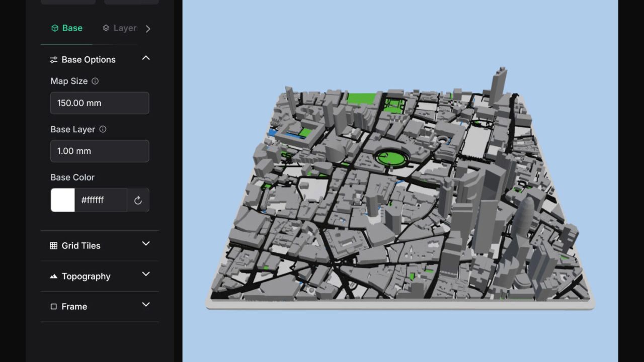Expand the Topography section

146,275
